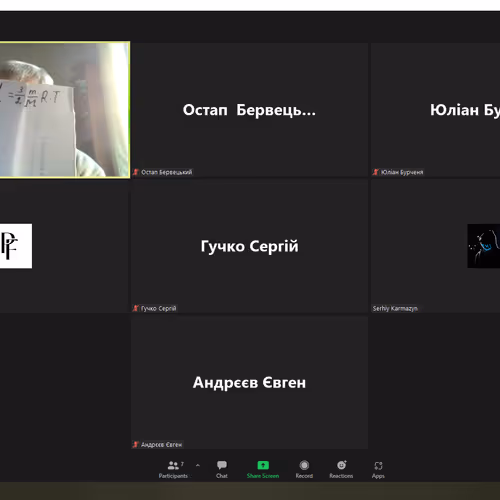Click the Остап Бервецький name label

(x=166, y=172)
